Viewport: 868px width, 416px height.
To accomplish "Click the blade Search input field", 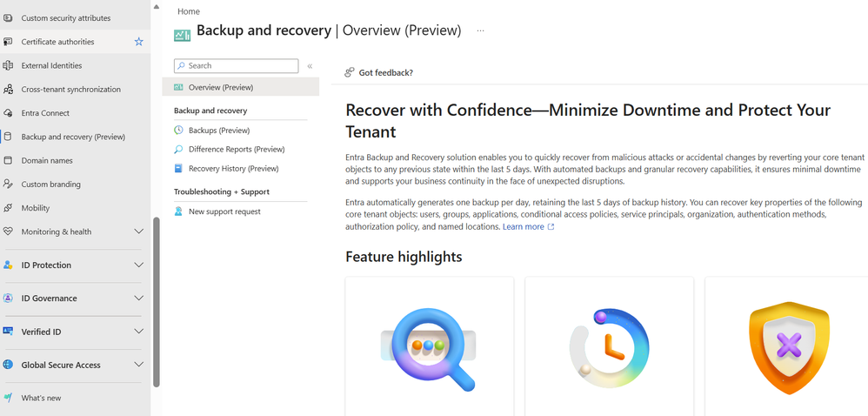I will (237, 66).
